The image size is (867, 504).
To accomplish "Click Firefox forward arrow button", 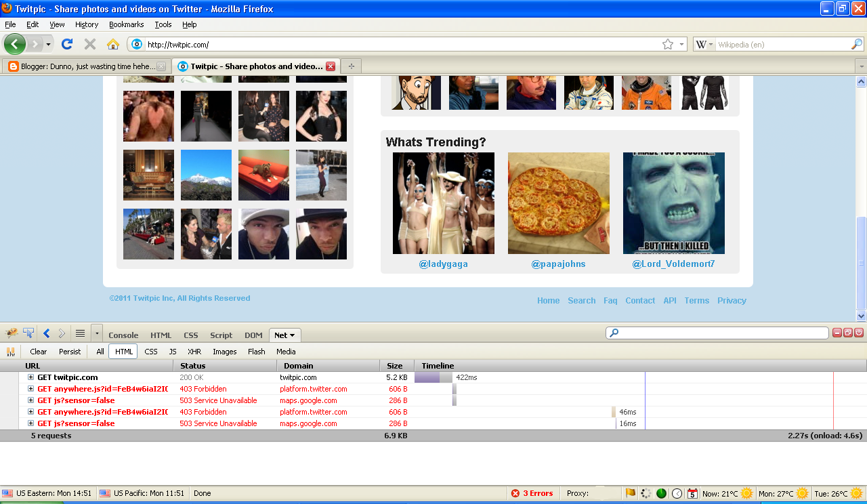I will 34,44.
